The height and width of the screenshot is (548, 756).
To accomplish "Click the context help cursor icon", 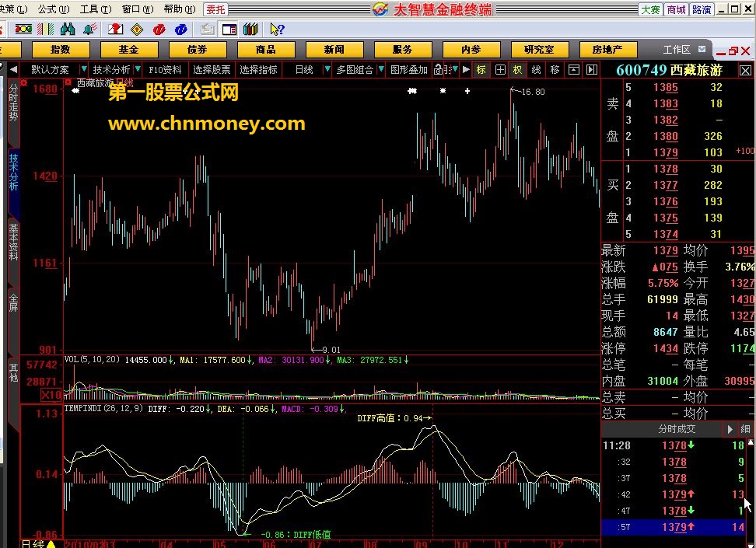I will pyautogui.click(x=277, y=30).
